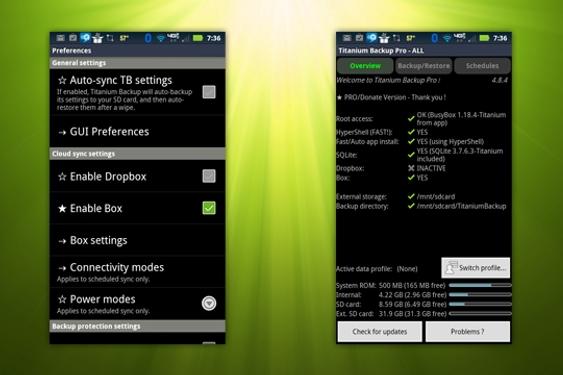This screenshot has height=375, width=563.
Task: Switch to the Schedules tab
Action: 482,66
